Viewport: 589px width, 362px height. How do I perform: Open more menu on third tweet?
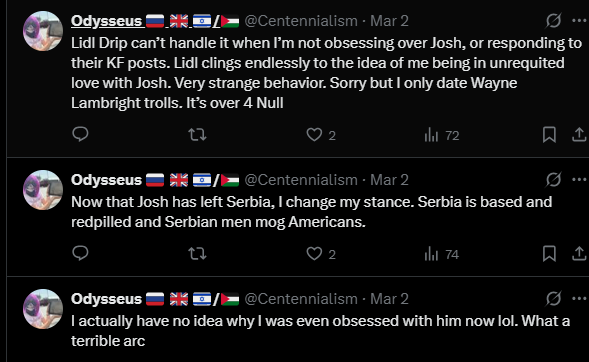579,299
